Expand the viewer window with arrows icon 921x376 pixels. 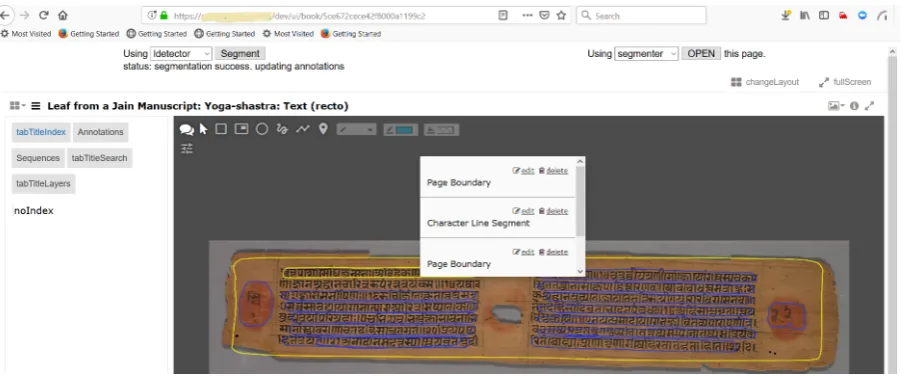[x=870, y=106]
